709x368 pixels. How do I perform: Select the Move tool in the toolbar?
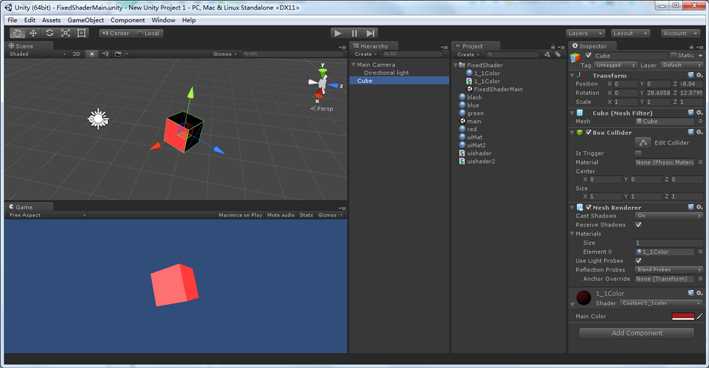point(33,33)
